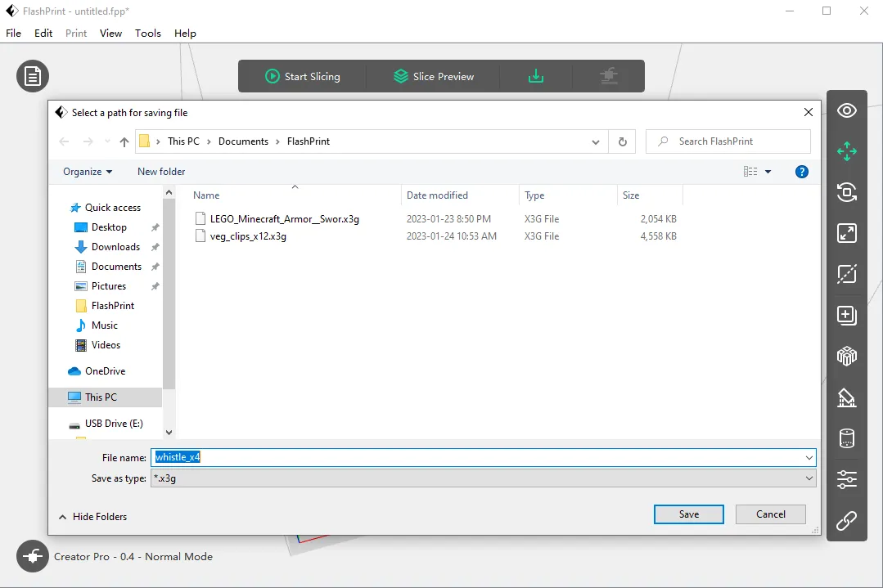Select veg_clips_x12.x3g file
This screenshot has height=588, width=883.
click(x=248, y=236)
